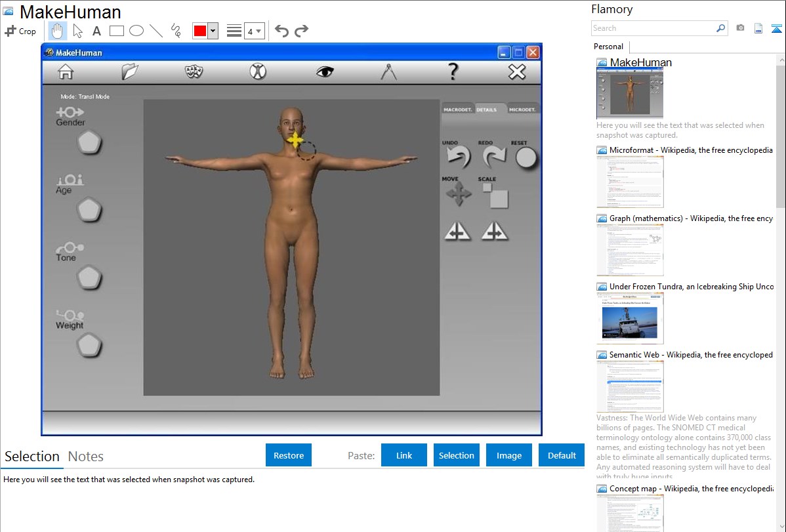Select the Crop tool

point(20,31)
